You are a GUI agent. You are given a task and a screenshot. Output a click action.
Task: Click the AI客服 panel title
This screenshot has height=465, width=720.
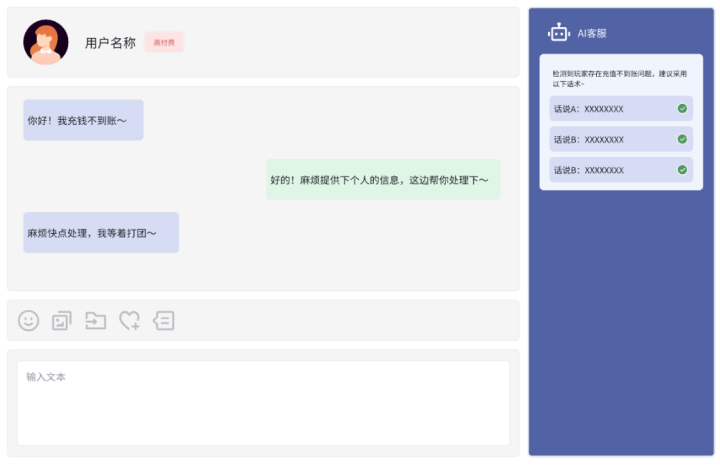592,33
